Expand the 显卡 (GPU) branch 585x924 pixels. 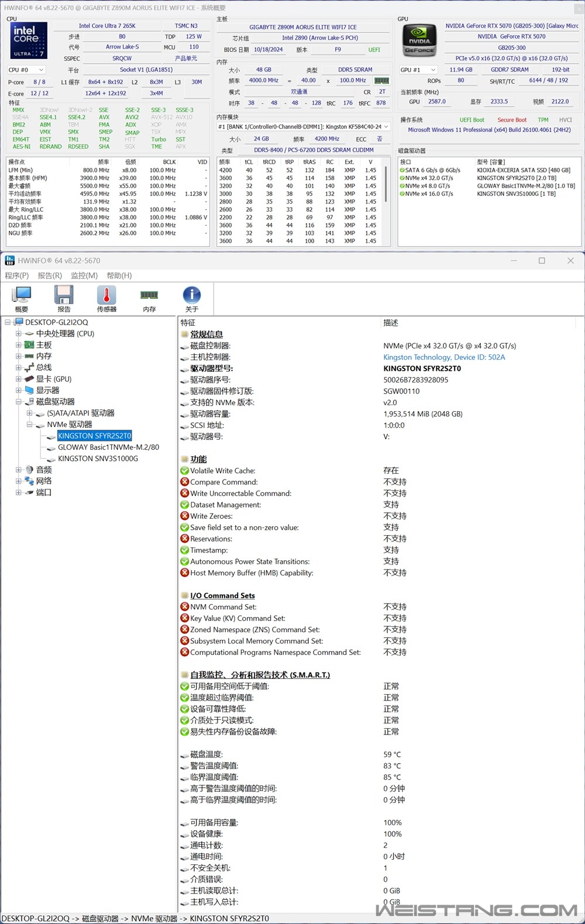pos(18,379)
